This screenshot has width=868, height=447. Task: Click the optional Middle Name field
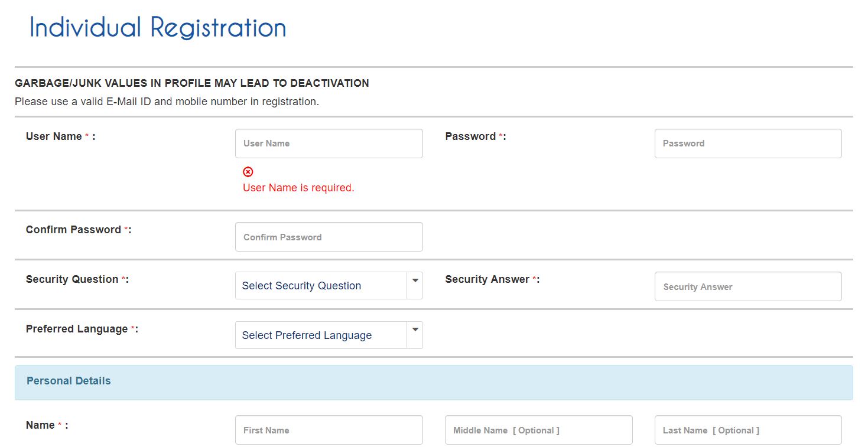click(x=538, y=430)
